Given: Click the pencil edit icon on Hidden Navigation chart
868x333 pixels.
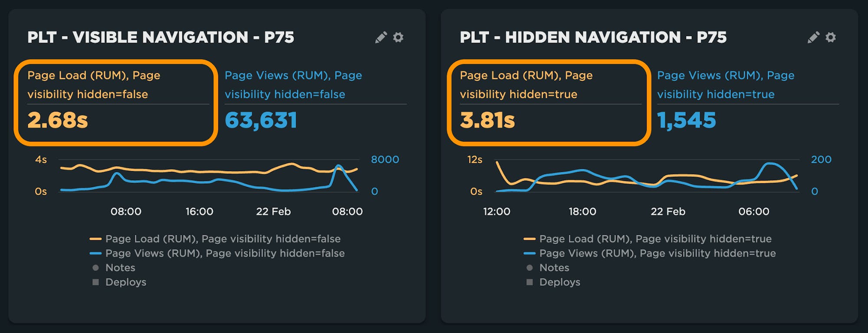Looking at the screenshot, I should (x=813, y=38).
